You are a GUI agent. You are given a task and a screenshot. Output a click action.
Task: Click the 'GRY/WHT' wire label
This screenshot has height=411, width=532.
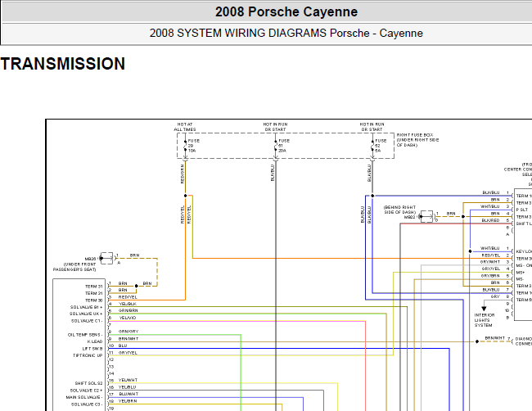tap(490, 262)
